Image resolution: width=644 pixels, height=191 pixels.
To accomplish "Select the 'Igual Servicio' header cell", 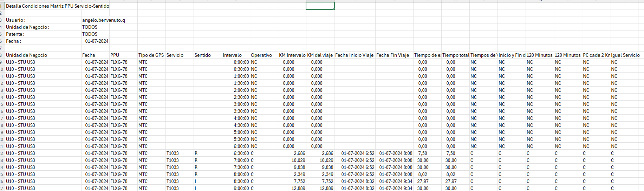I will (x=625, y=55).
